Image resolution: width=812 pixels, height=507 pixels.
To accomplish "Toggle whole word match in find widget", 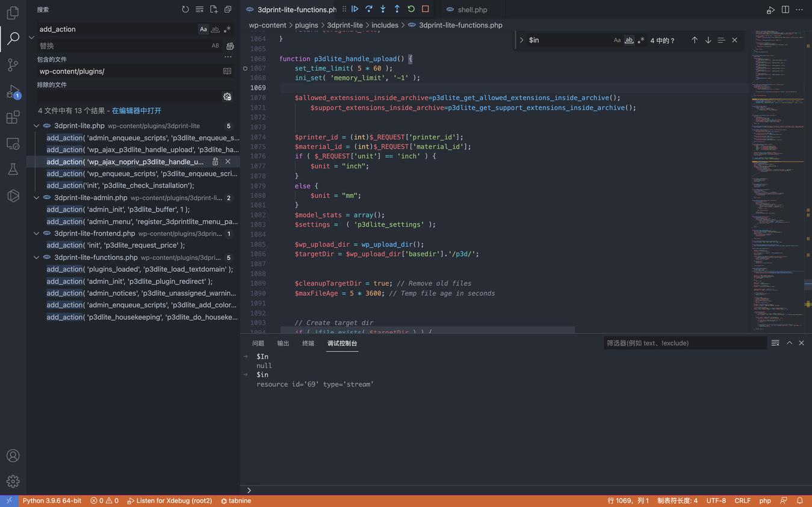I will [629, 40].
